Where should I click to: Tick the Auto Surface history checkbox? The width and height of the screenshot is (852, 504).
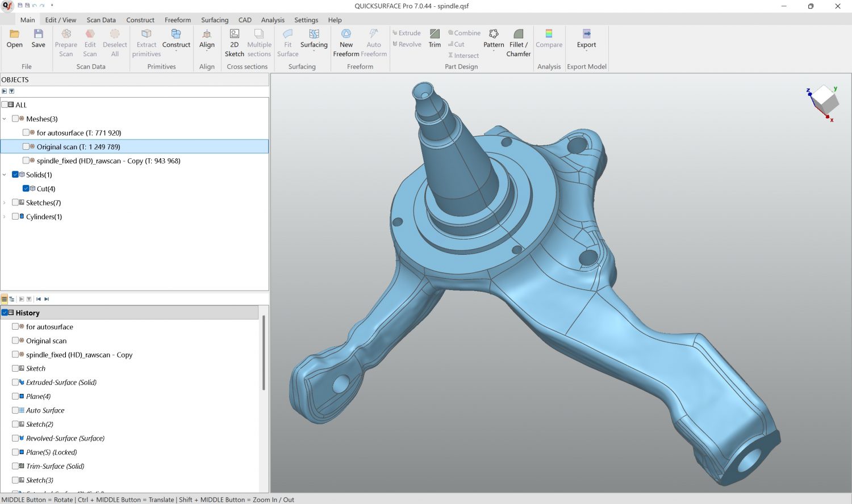coord(15,410)
